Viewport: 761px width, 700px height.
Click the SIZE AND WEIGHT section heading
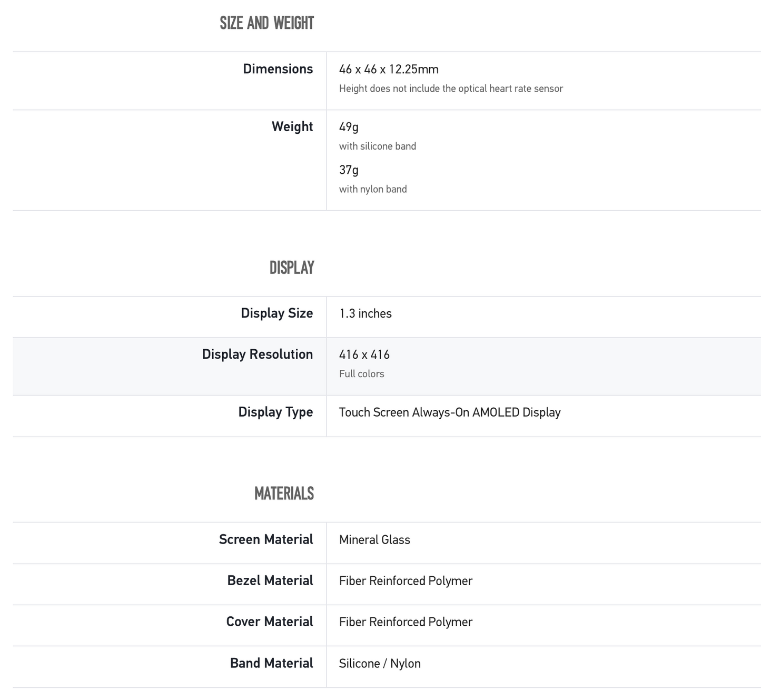(x=266, y=23)
